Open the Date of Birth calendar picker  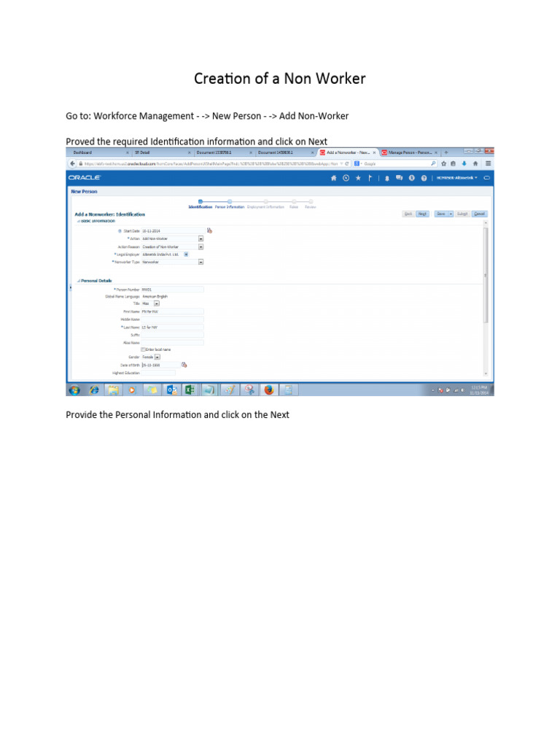click(184, 365)
